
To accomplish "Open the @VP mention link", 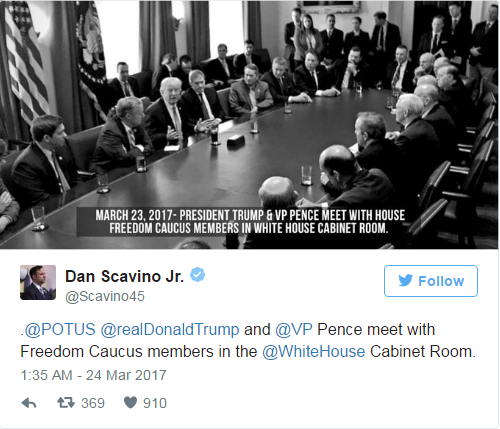I will tap(294, 330).
